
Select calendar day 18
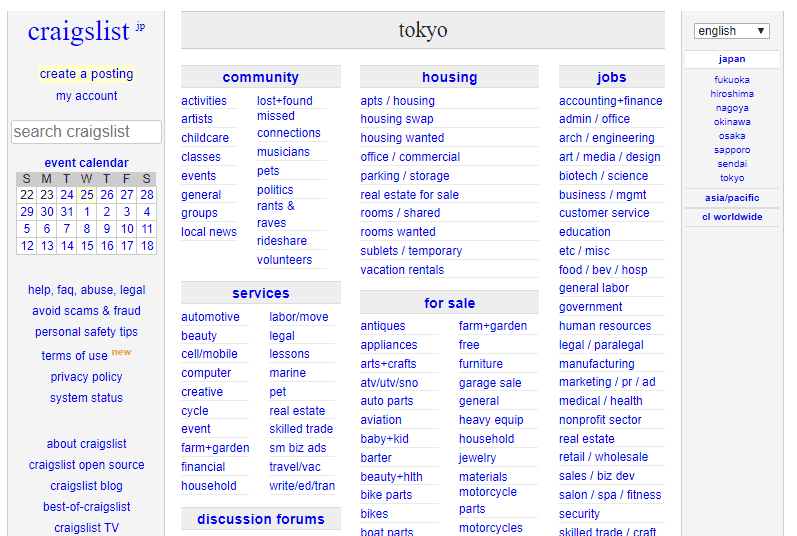(147, 246)
